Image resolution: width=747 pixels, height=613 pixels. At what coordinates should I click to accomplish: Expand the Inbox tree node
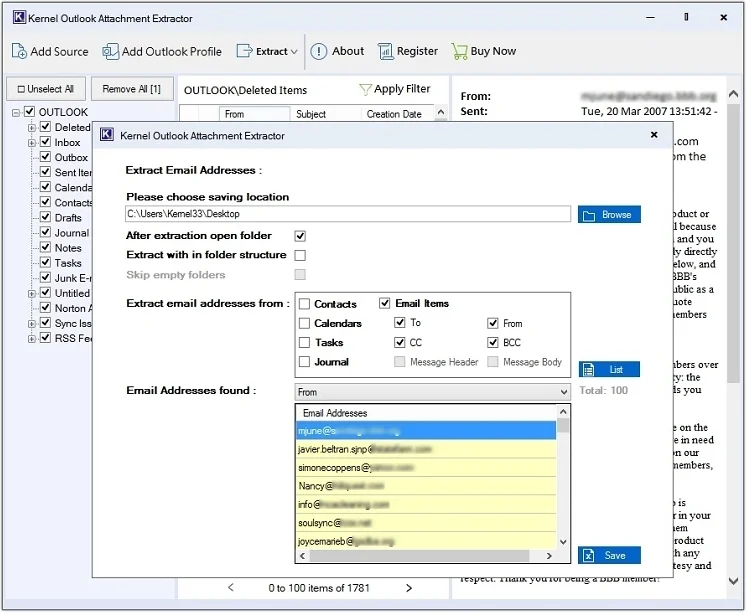click(31, 142)
